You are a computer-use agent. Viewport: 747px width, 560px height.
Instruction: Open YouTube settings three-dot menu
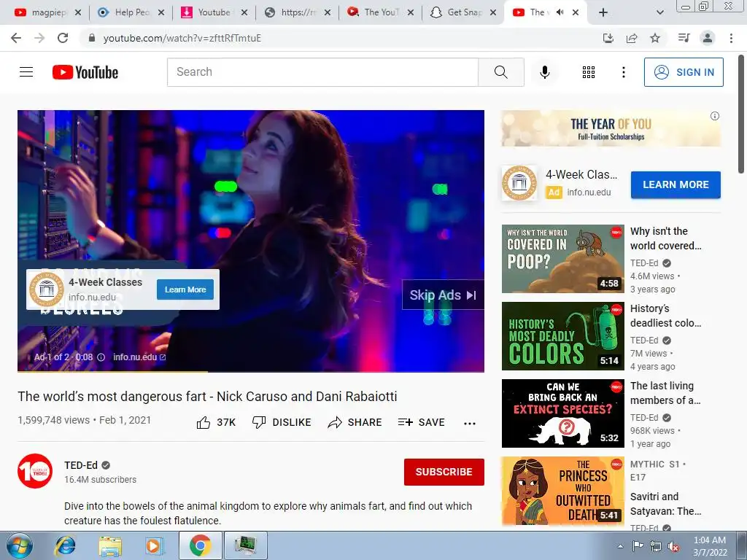point(623,72)
